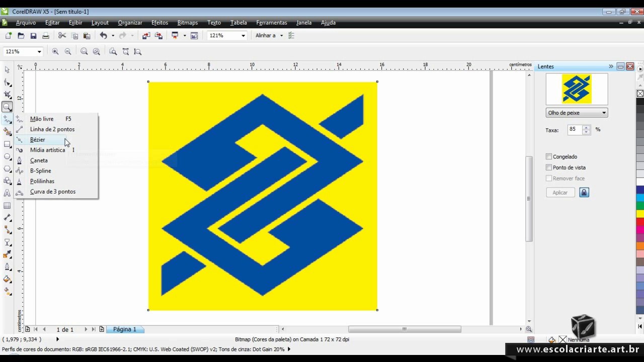Select the Text tool
This screenshot has width=644, height=362.
coord(7,193)
